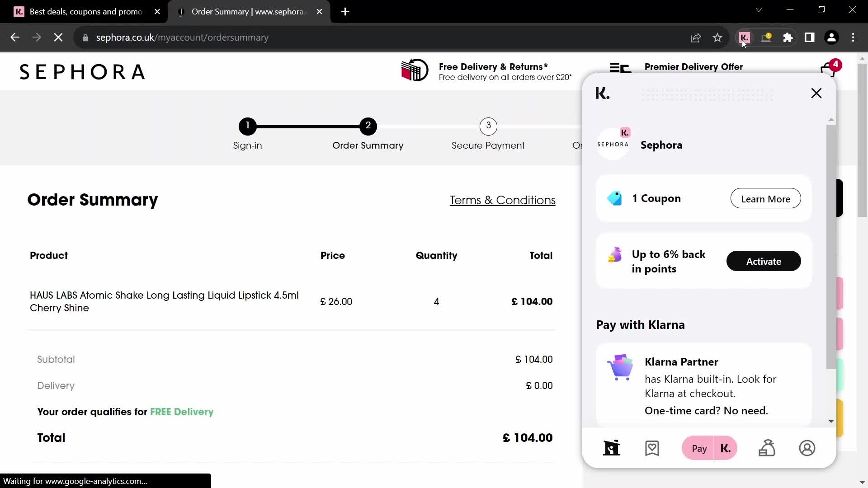Click the browser extensions puzzle icon

(x=788, y=38)
